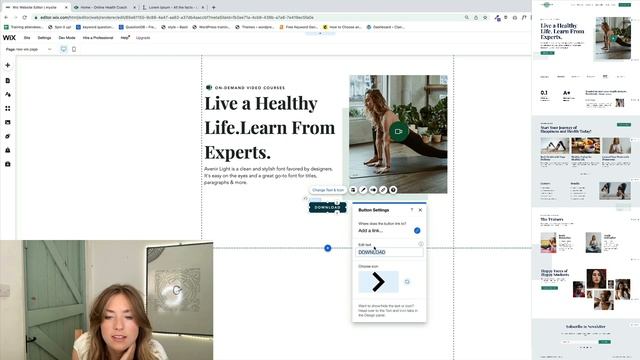Switch to the Lorem Ipsum browser tab
The height and width of the screenshot is (360, 640).
172,7
